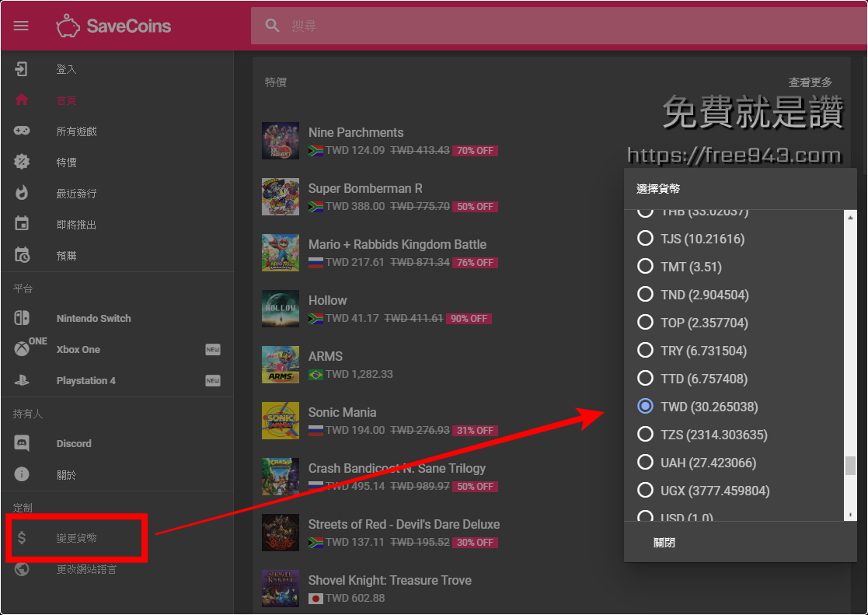
Task: Open Playstation 4 platform menu item
Action: pyautogui.click(x=85, y=380)
